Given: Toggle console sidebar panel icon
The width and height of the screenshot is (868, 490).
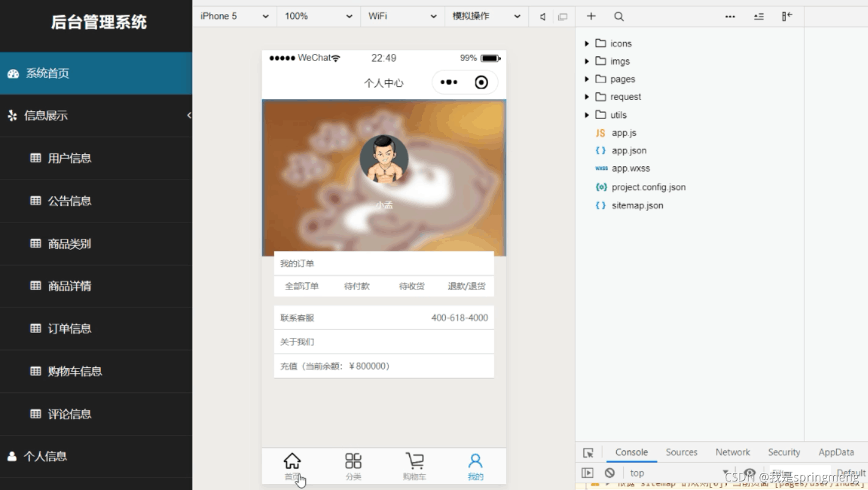Looking at the screenshot, I should pos(587,473).
